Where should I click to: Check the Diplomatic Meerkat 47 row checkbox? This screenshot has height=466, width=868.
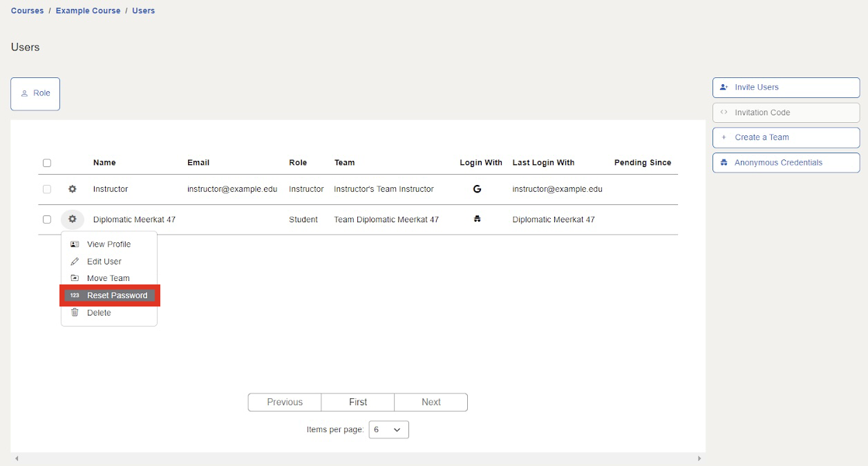[47, 220]
